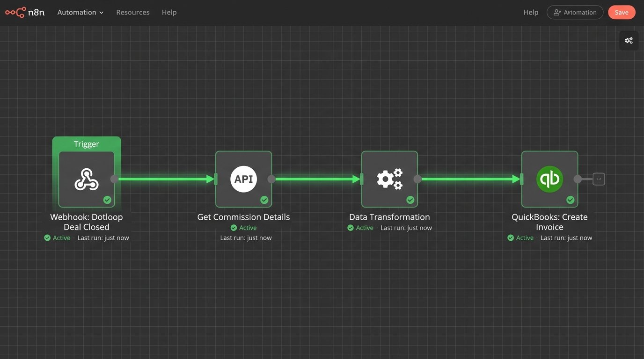This screenshot has height=359, width=644.
Task: Open the Data Transformation gears icon
Action: tap(389, 179)
